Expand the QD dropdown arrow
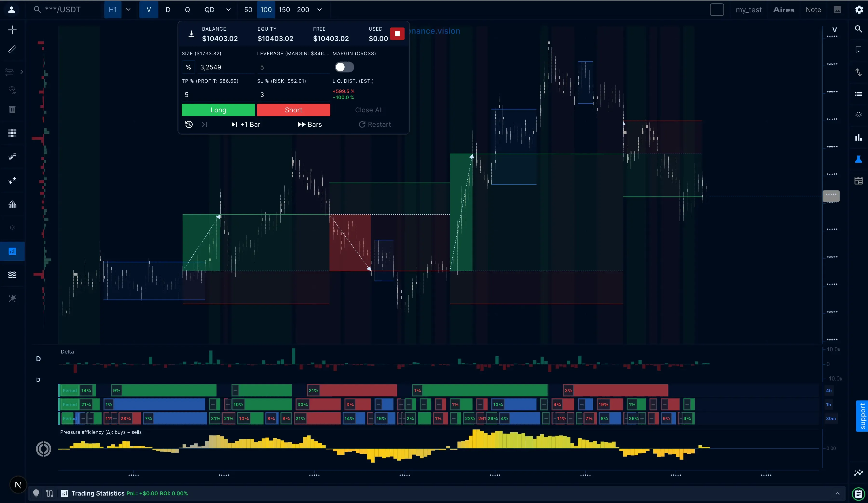This screenshot has width=868, height=503. tap(228, 10)
